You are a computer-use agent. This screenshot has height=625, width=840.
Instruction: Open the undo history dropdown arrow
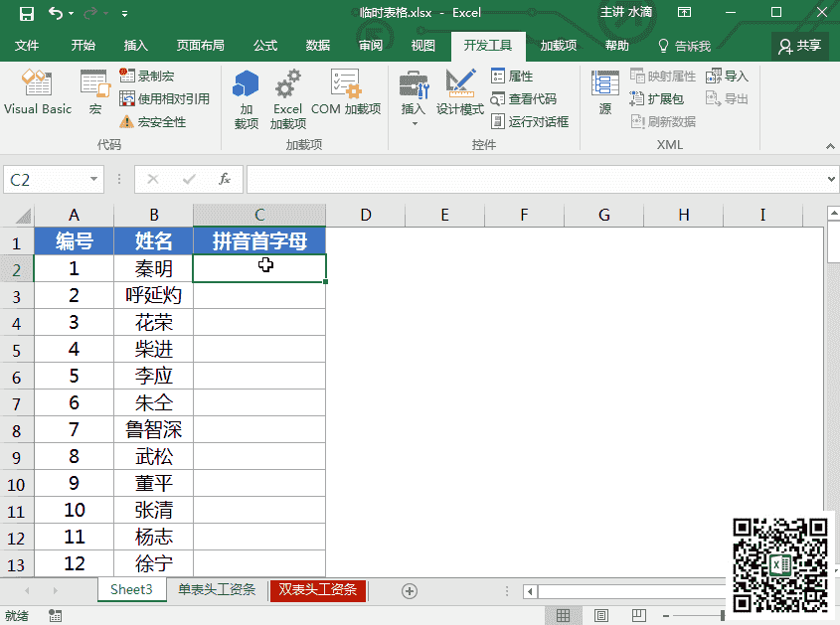click(x=72, y=13)
